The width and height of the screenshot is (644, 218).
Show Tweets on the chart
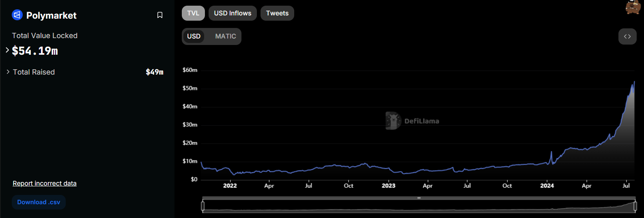(277, 13)
